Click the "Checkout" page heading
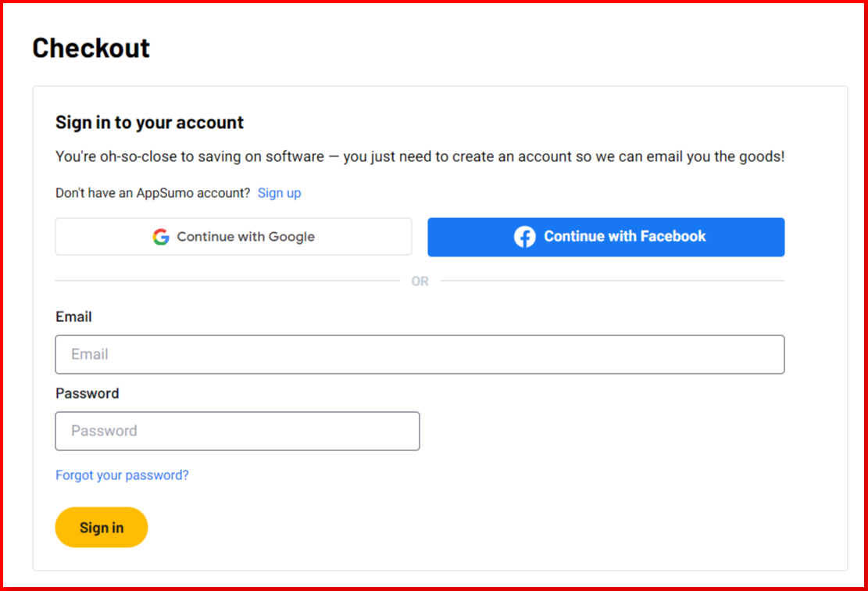868x591 pixels. click(x=91, y=48)
